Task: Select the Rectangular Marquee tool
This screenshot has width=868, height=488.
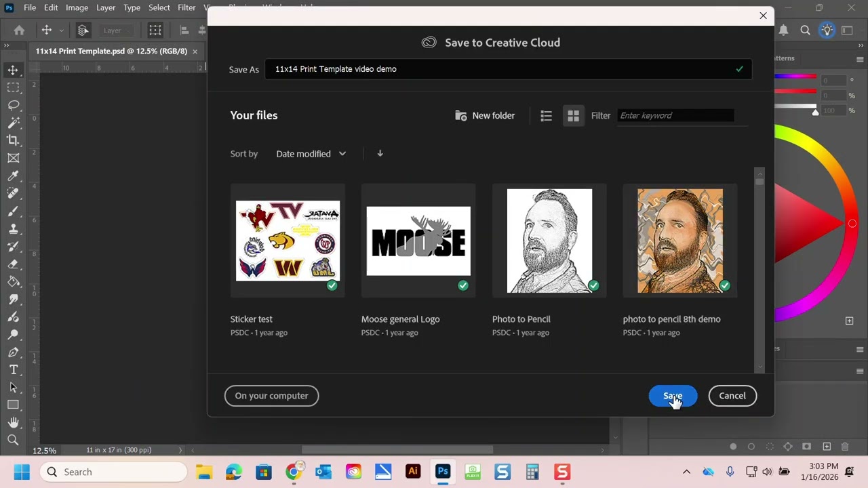Action: click(13, 87)
